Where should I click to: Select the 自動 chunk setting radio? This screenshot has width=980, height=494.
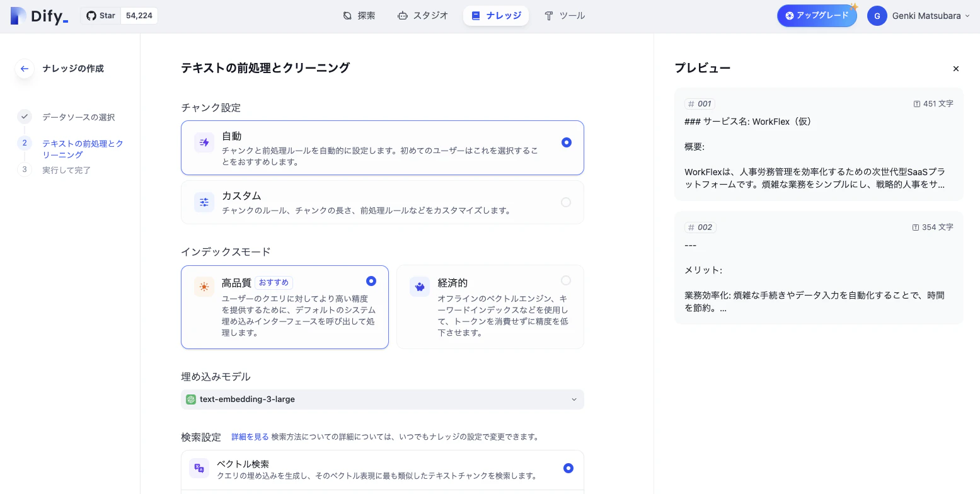click(567, 142)
